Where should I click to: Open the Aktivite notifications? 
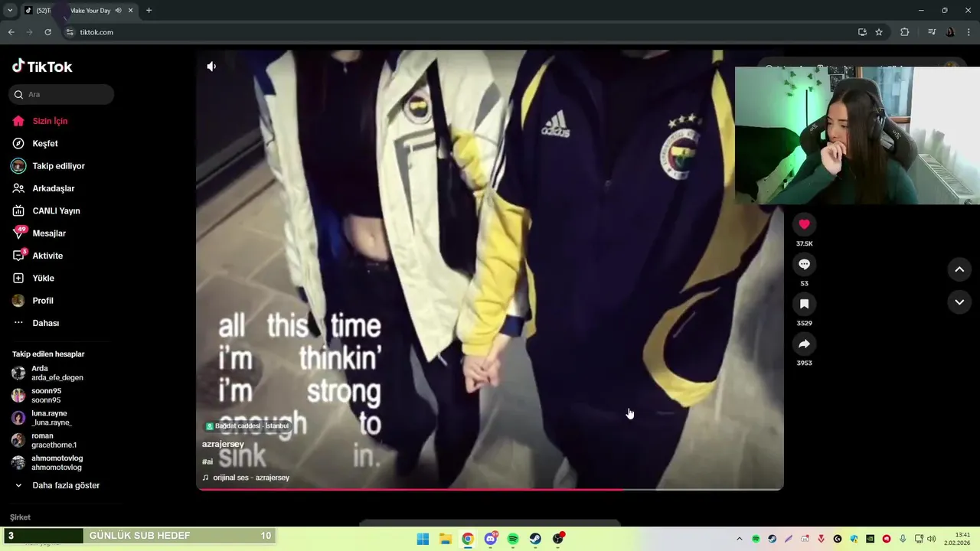pos(47,256)
